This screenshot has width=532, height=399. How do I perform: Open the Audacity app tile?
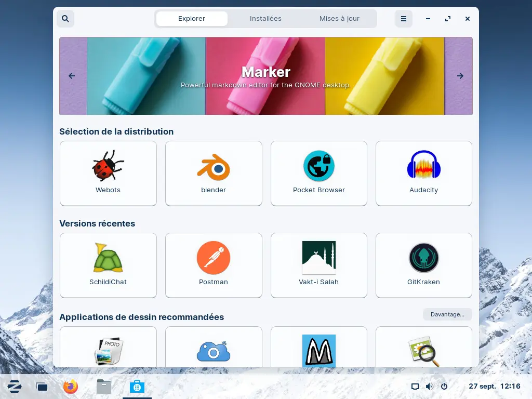coord(423,174)
